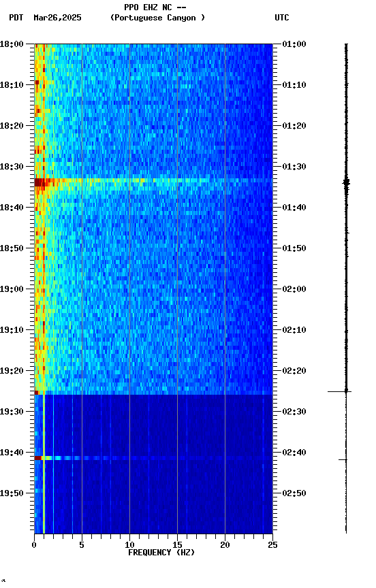Click the '18:30' PDT time label
Viewport: 376px width, 588px height.
[x=12, y=167]
